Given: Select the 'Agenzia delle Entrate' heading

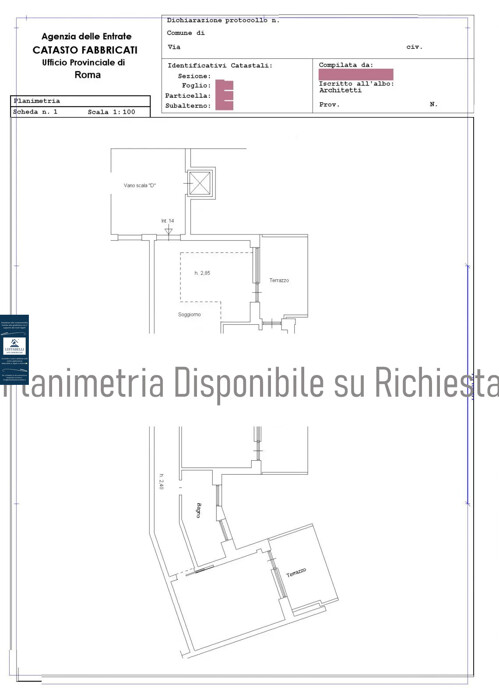Looking at the screenshot, I should click(87, 36).
